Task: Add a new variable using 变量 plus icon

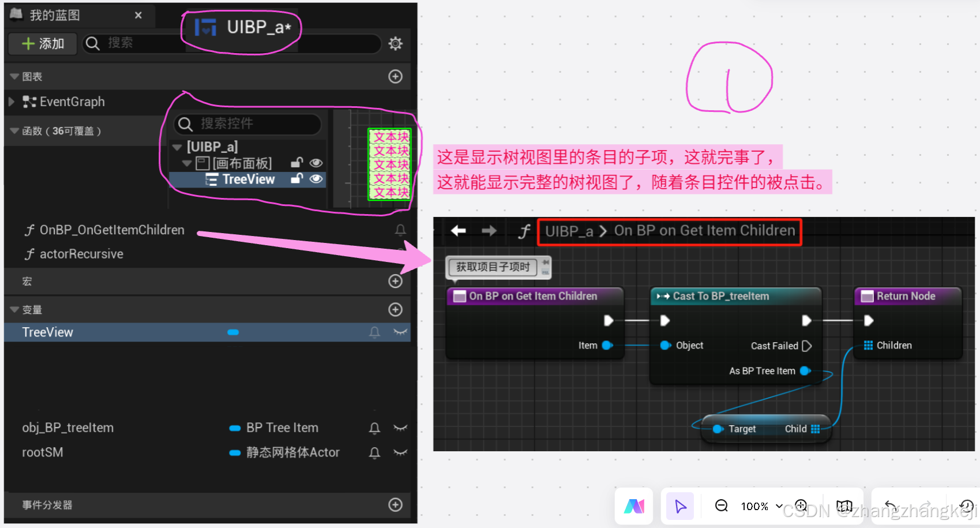Action: (x=396, y=309)
